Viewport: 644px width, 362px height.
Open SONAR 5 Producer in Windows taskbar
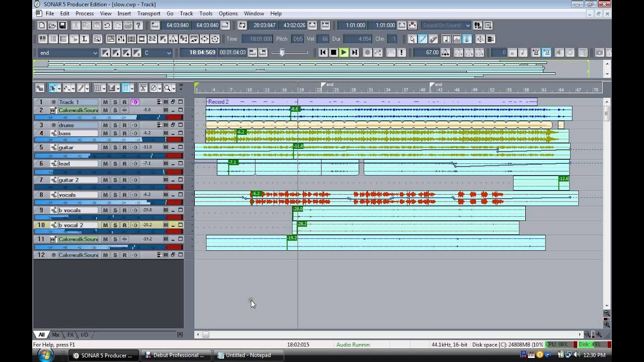[x=103, y=355]
